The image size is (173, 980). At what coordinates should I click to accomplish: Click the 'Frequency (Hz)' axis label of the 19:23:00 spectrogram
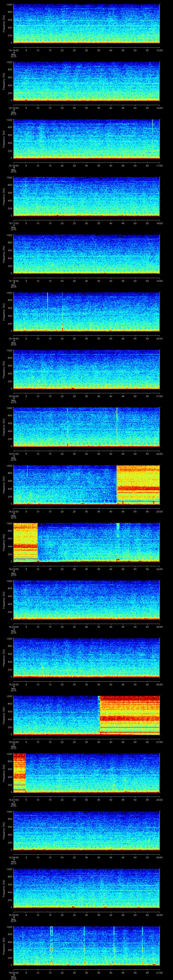coord(4,542)
